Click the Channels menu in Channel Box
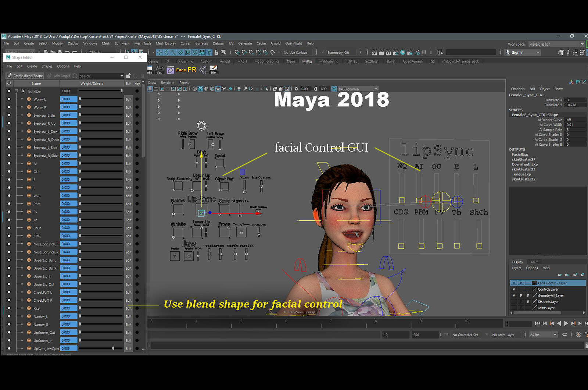The height and width of the screenshot is (390, 588). coord(517,89)
